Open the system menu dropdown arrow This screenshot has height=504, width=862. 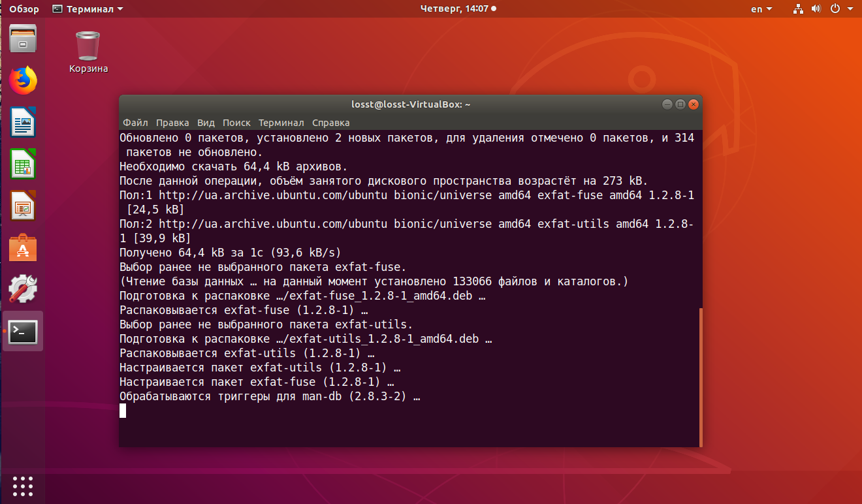[x=850, y=9]
